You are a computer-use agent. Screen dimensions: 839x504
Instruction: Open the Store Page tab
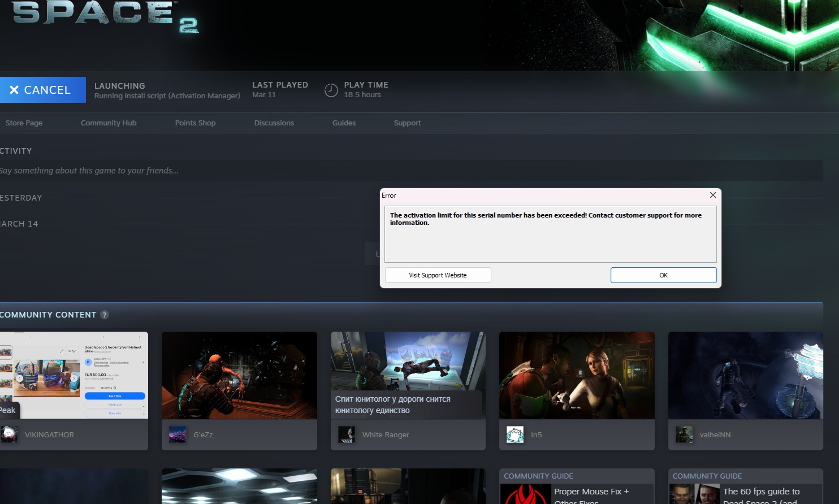click(24, 123)
